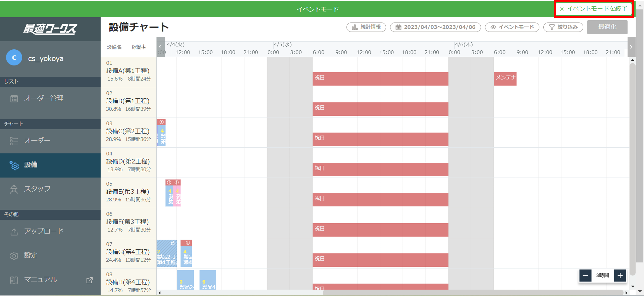Click the warning icon on 設備C task
Viewport: 644px width, 296px height.
coord(161,122)
